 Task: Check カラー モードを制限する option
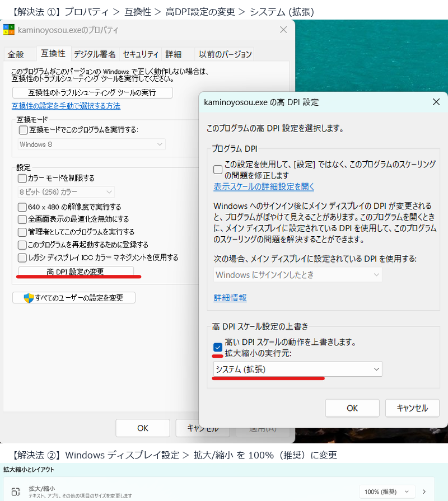22,178
